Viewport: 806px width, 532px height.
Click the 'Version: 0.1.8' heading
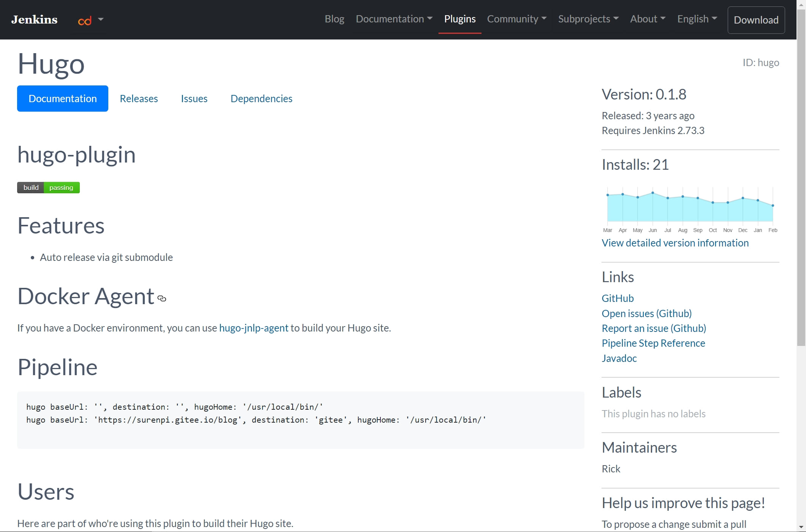644,94
